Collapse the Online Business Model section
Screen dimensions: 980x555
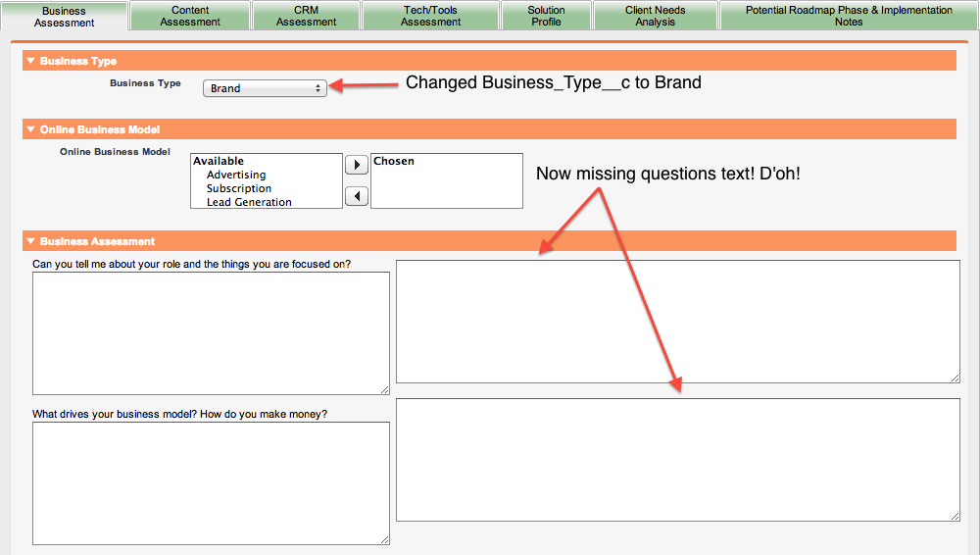point(30,129)
